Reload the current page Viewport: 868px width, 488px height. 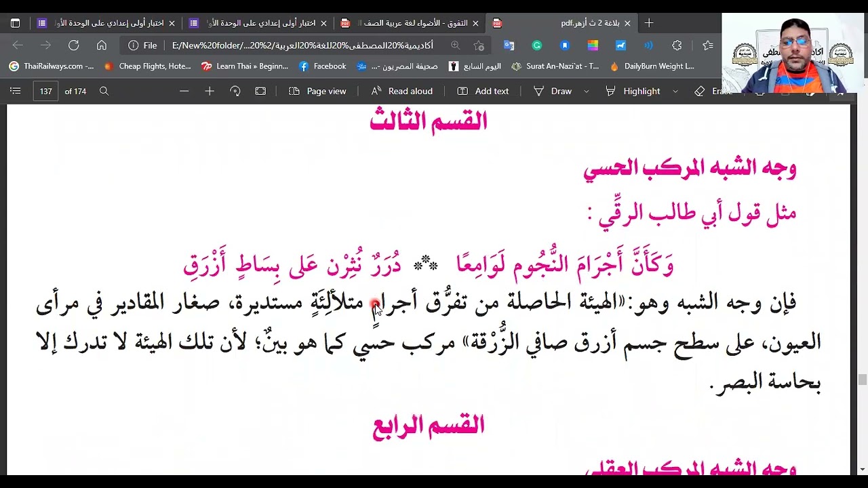pyautogui.click(x=73, y=45)
